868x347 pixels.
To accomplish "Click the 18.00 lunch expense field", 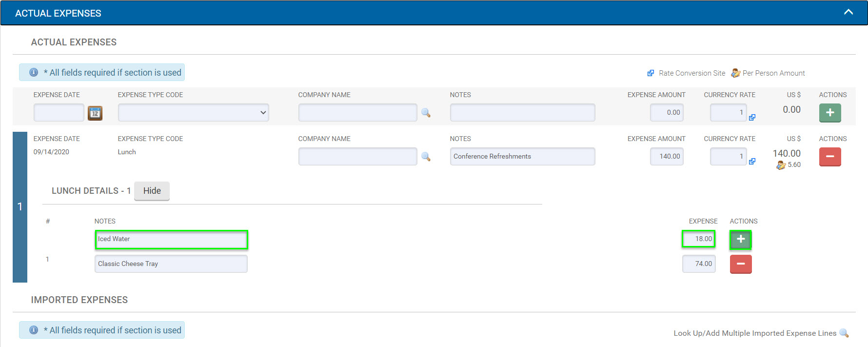I will [x=698, y=239].
